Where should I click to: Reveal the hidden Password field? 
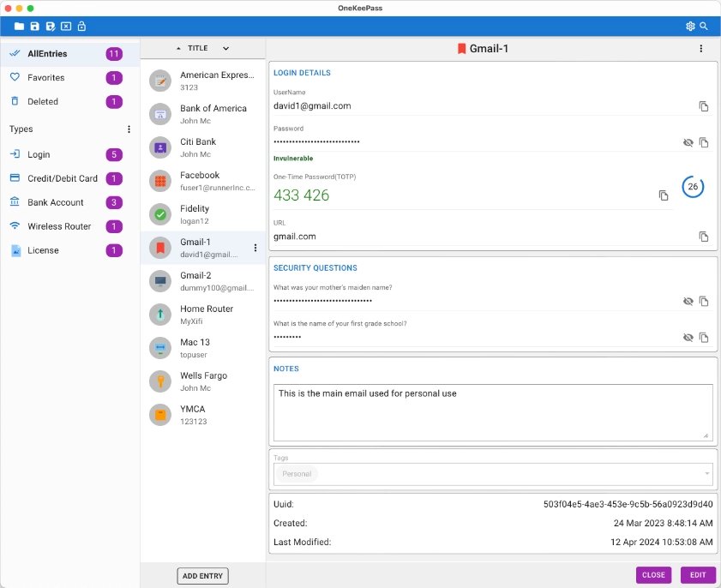pyautogui.click(x=688, y=142)
